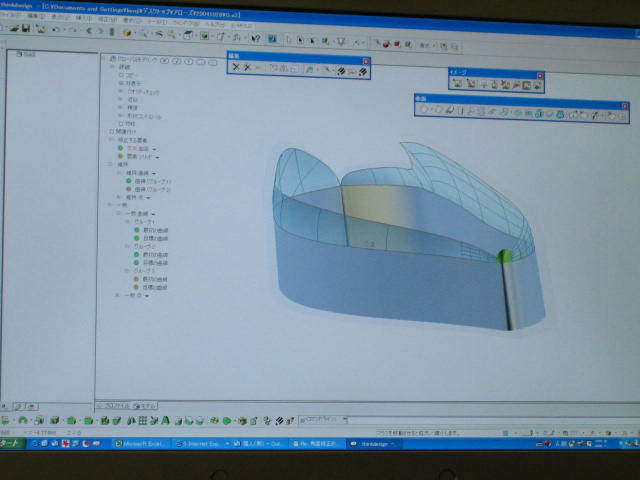Collapse the Group 3 tree node
640x480 pixels.
[x=127, y=271]
